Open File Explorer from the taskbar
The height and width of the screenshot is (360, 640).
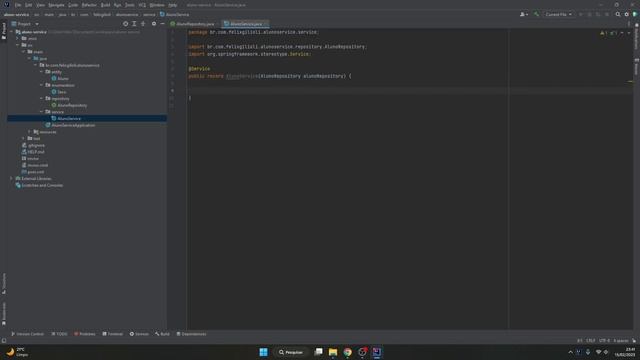pyautogui.click(x=333, y=352)
